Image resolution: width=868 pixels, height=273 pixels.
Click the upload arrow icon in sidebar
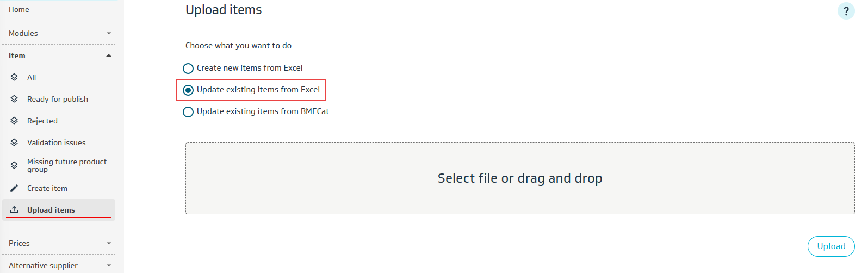click(x=14, y=210)
